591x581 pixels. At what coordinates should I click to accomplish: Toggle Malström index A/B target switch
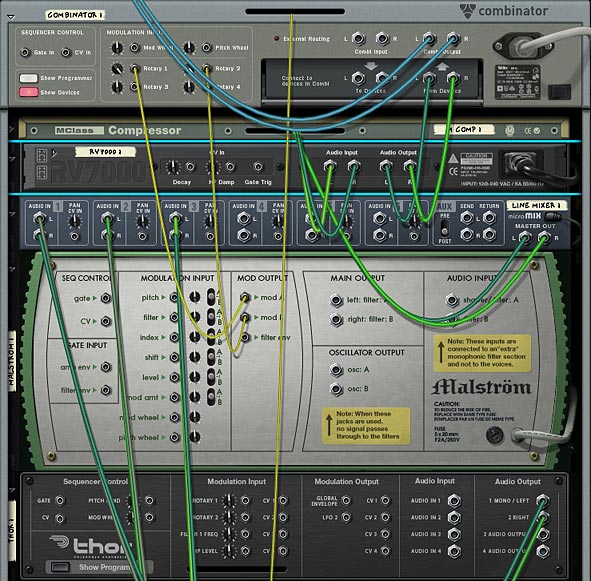pyautogui.click(x=211, y=337)
